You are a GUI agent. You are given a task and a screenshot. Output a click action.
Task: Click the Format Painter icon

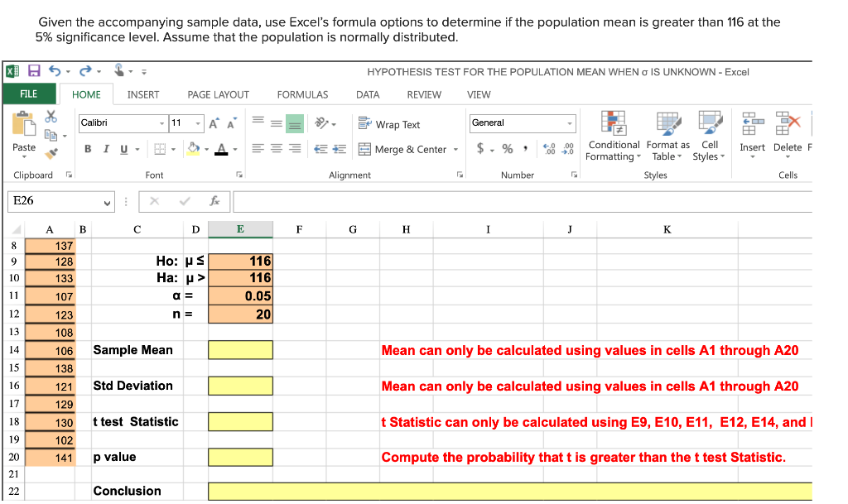[51, 153]
